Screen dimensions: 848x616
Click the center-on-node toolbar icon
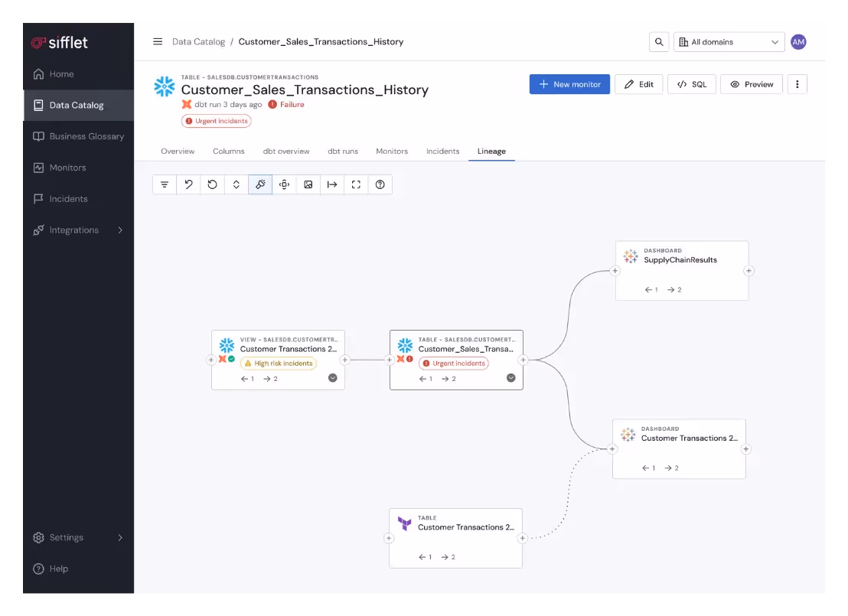click(284, 184)
